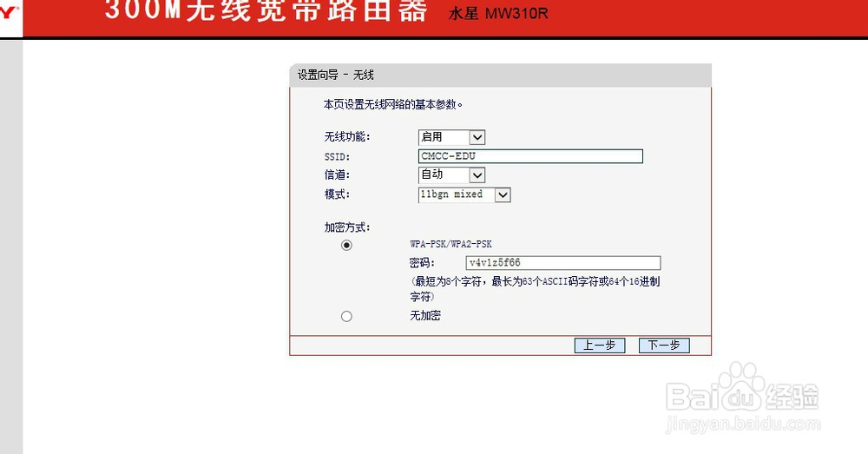The image size is (868, 454).
Task: Click the 300M无线宽带路由器 header title
Action: click(x=266, y=10)
